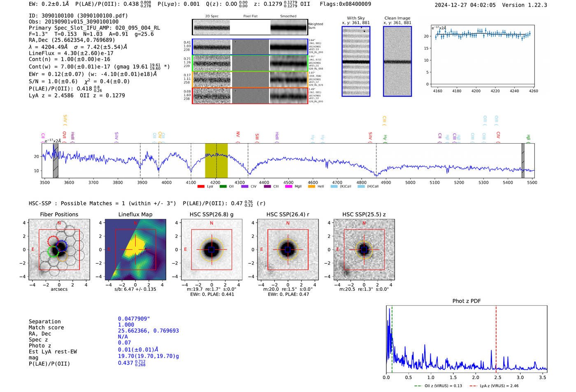This screenshot has width=576, height=392.
Task: Click the green OII legend swatch
Action: pos(223,186)
